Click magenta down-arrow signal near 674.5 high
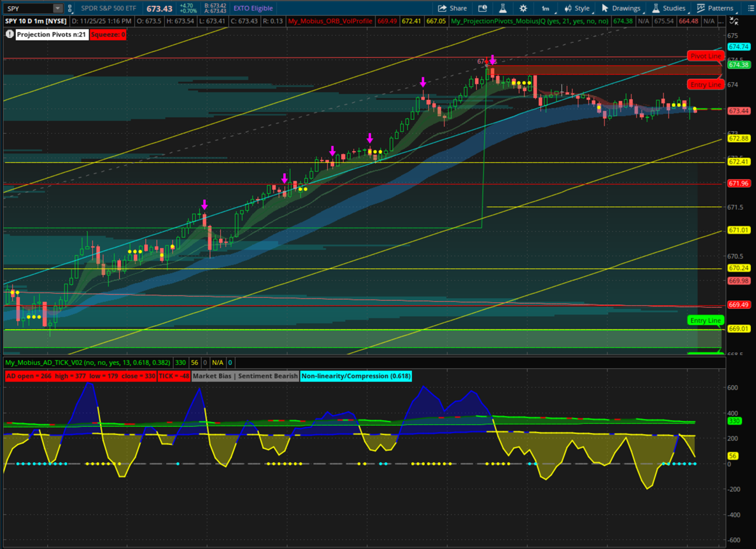The height and width of the screenshot is (549, 756). click(x=493, y=60)
